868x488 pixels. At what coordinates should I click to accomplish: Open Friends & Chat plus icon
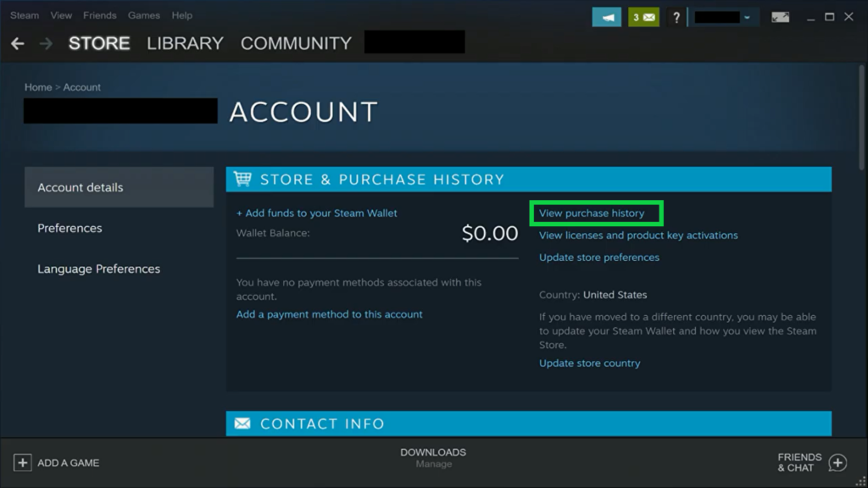click(x=837, y=463)
